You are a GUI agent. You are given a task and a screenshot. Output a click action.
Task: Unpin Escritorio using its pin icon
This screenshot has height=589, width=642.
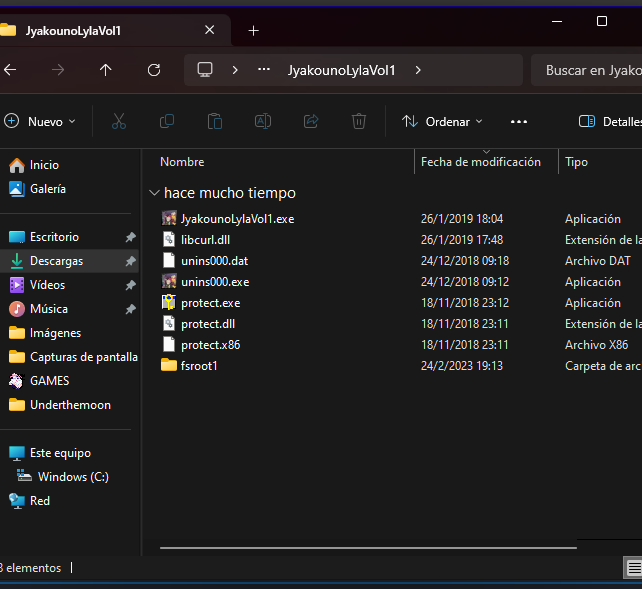click(131, 237)
